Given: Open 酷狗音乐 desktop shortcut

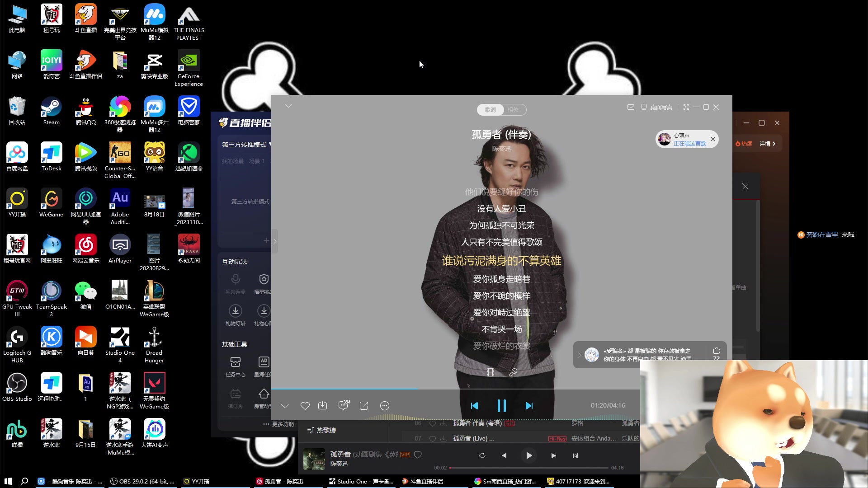Looking at the screenshot, I should coord(51,342).
